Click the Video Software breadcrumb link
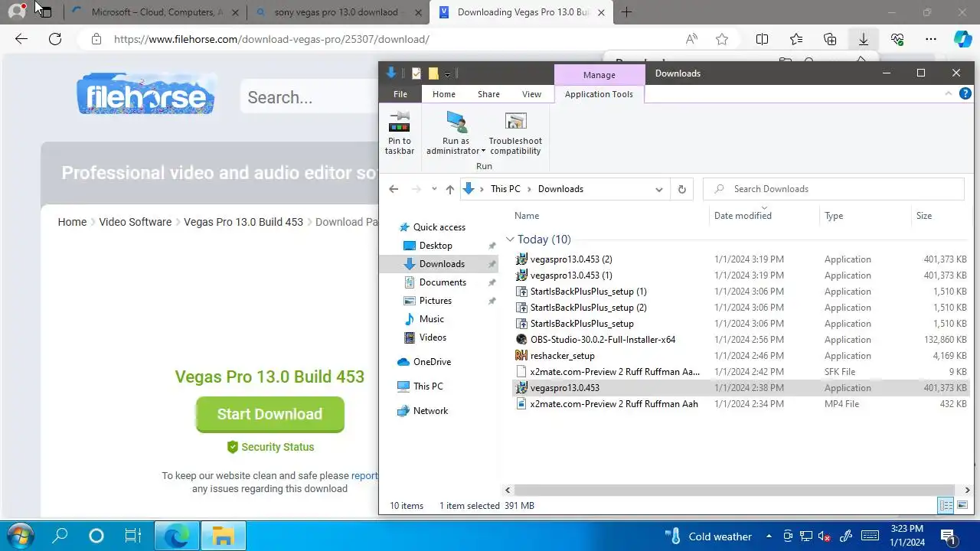This screenshot has width=980, height=551. pyautogui.click(x=135, y=222)
